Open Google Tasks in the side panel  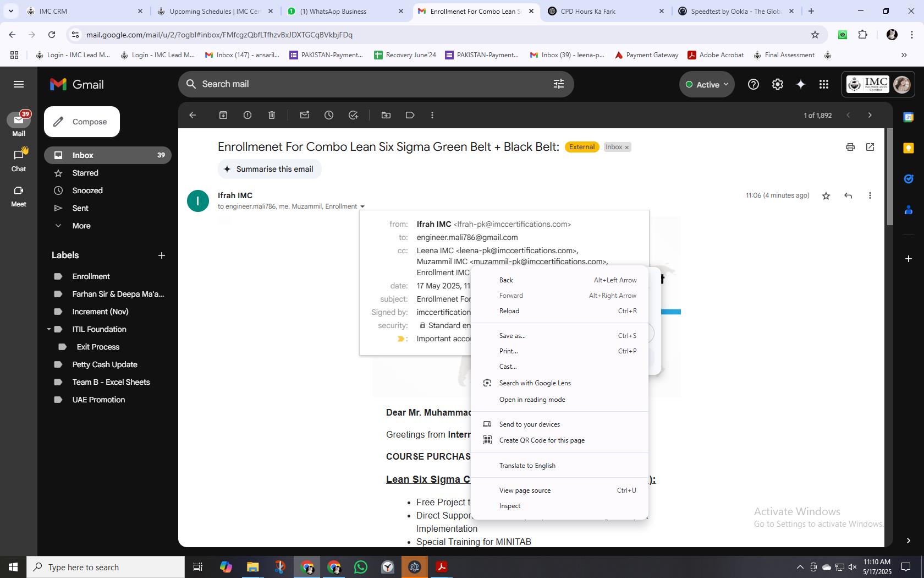(909, 179)
